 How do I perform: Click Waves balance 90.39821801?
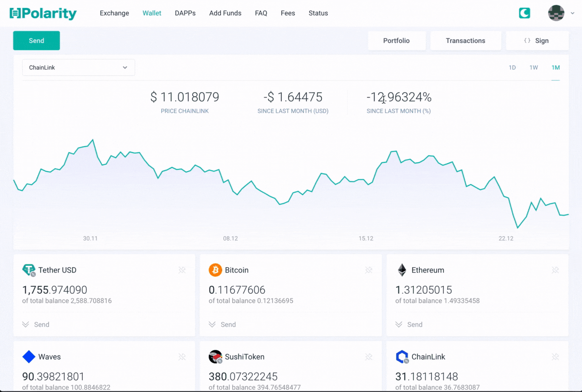click(x=53, y=377)
